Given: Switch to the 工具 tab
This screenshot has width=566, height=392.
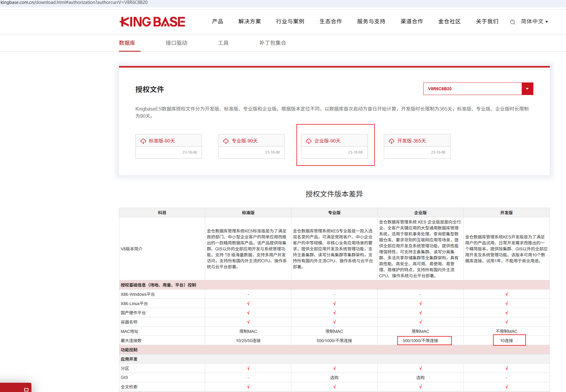Looking at the screenshot, I should 223,43.
